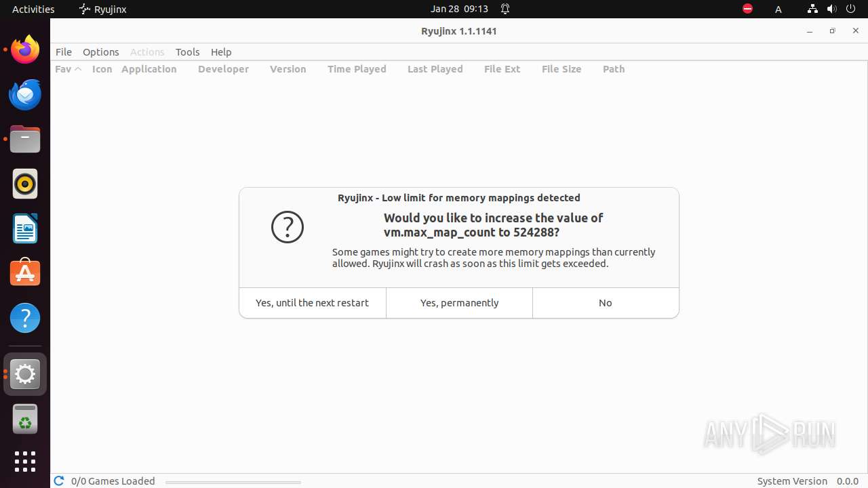The image size is (868, 488).
Task: Open the Tools menu
Action: (188, 52)
